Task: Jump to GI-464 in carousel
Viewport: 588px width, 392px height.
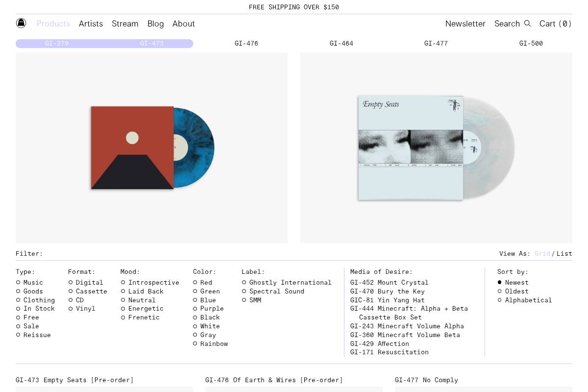Action: 342,44
